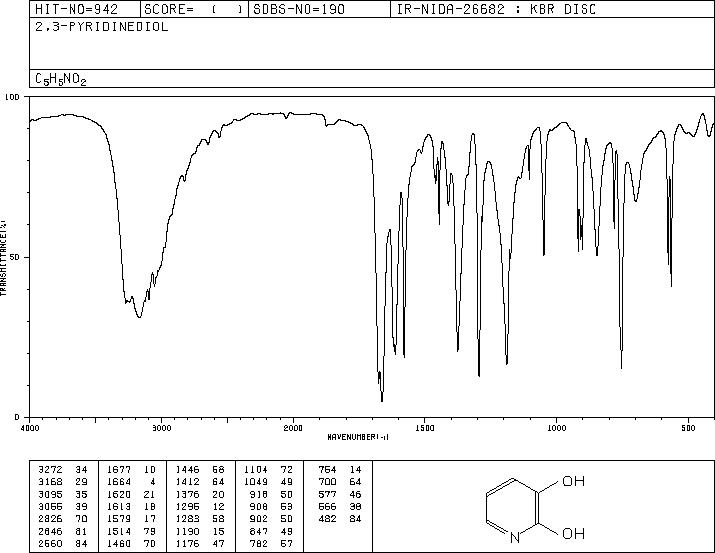Click the 100 label on the transmittance axis
This screenshot has height=553, width=715.
coord(12,97)
